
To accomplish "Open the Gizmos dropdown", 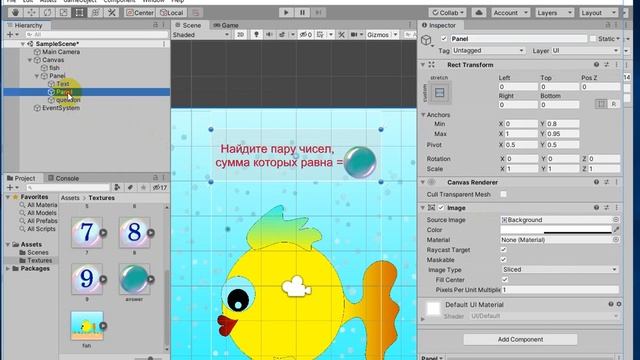I will click(x=382, y=35).
